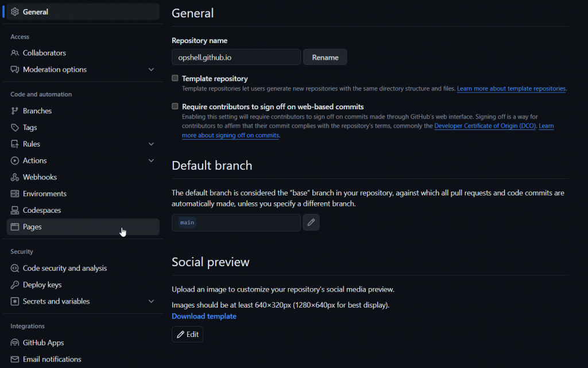Viewport: 588px width, 368px height.
Task: Click the Default branch heading
Action: click(x=212, y=166)
